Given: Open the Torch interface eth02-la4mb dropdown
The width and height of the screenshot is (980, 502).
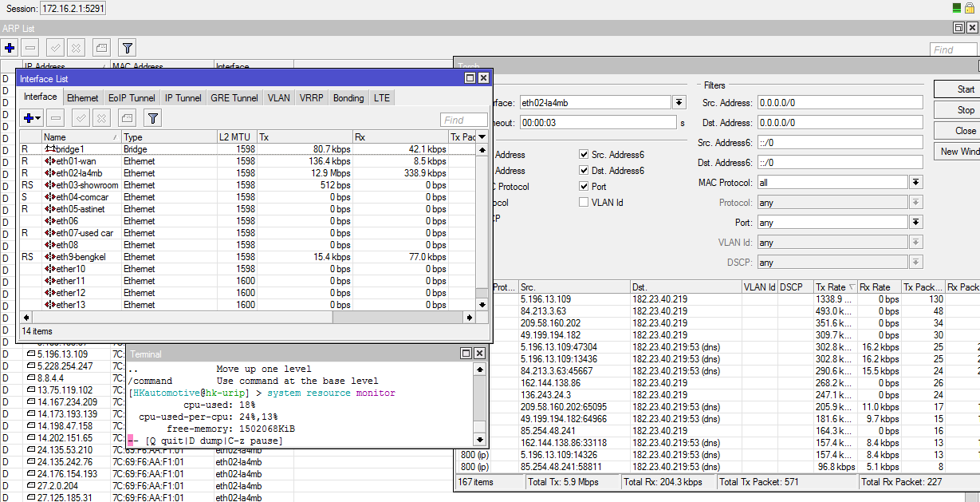Looking at the screenshot, I should (x=679, y=103).
